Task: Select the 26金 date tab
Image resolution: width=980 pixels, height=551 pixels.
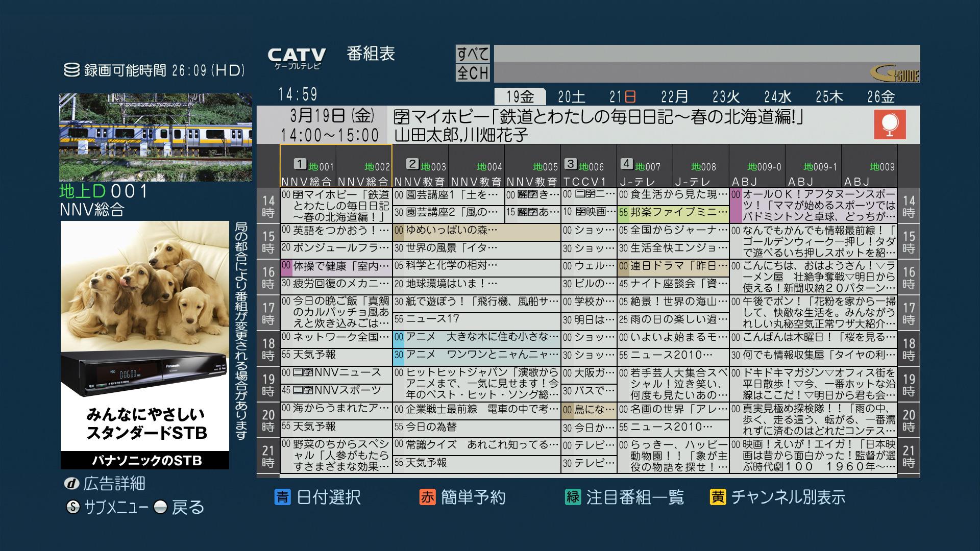Action: coord(880,96)
